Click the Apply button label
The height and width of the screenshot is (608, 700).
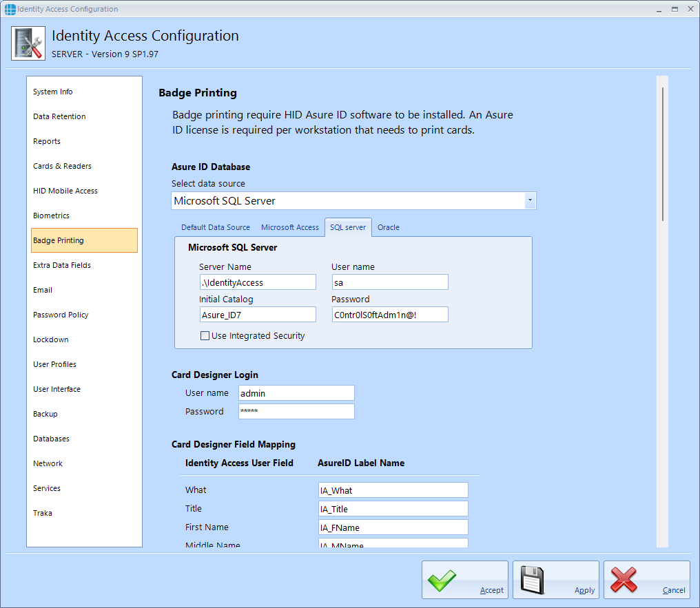click(x=584, y=590)
